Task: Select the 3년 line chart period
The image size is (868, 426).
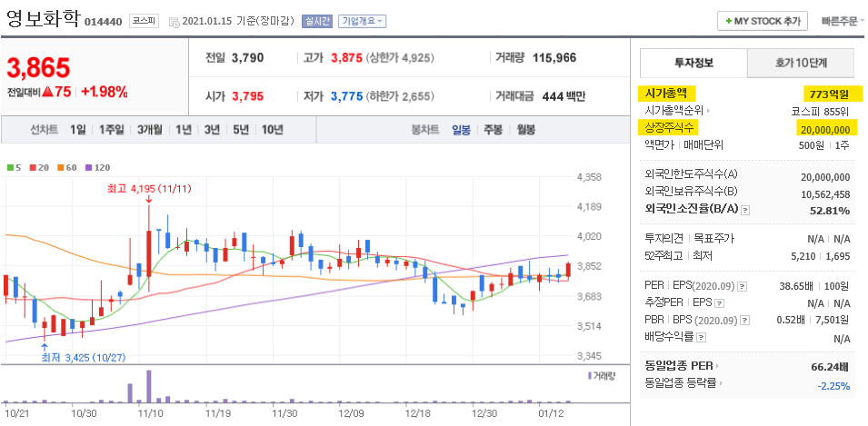Action: [x=212, y=130]
